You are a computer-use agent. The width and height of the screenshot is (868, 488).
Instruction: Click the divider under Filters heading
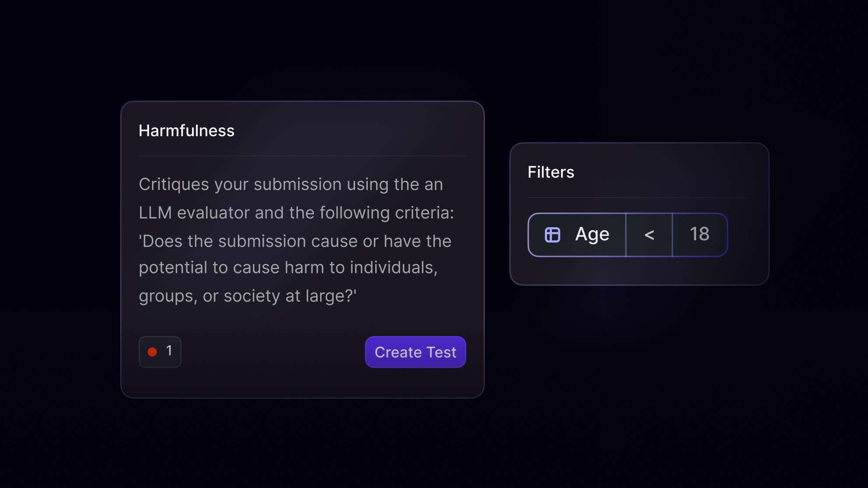(638, 198)
